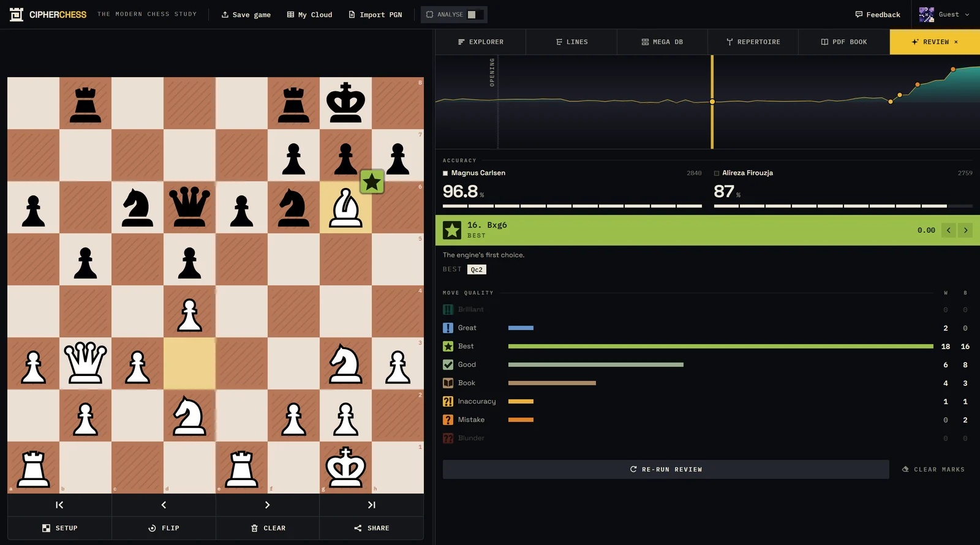980x545 pixels.
Task: Click the last orange point on the evaluation graph
Action: point(953,70)
